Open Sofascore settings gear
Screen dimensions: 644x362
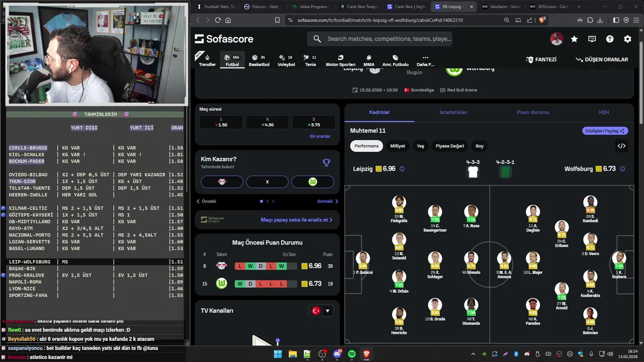pos(627,39)
